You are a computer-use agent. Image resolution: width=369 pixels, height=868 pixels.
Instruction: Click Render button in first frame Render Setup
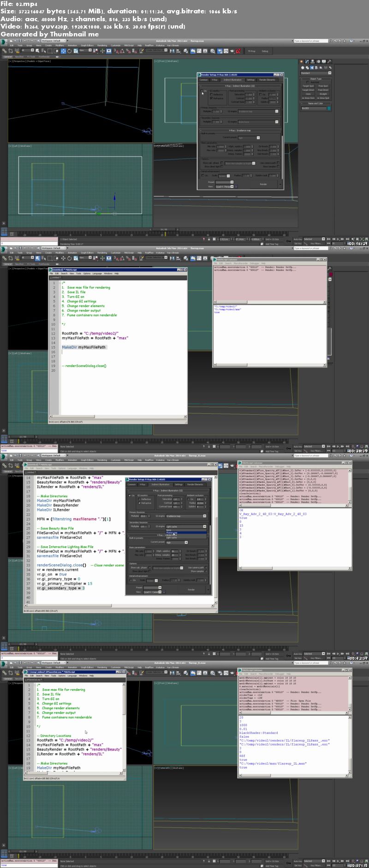(x=263, y=184)
